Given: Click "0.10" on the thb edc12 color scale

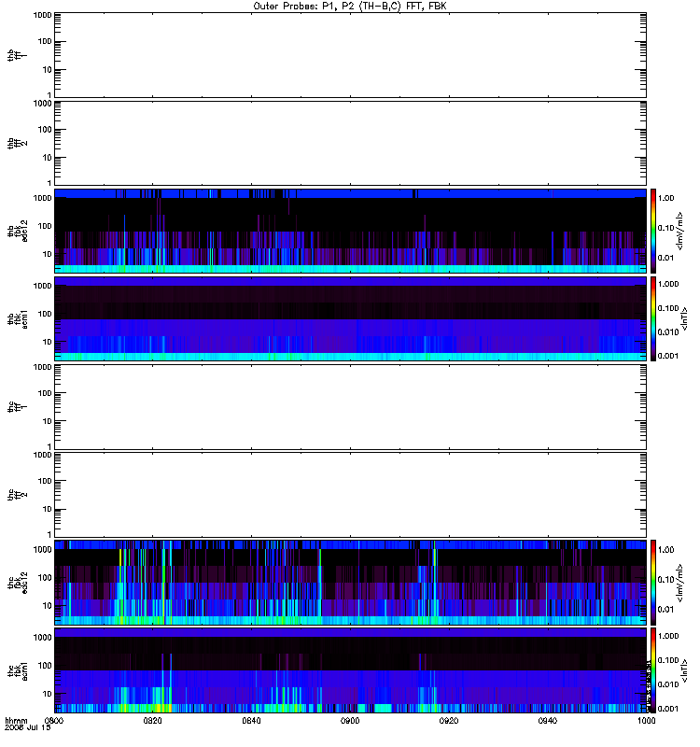Looking at the screenshot, I should pyautogui.click(x=665, y=228).
